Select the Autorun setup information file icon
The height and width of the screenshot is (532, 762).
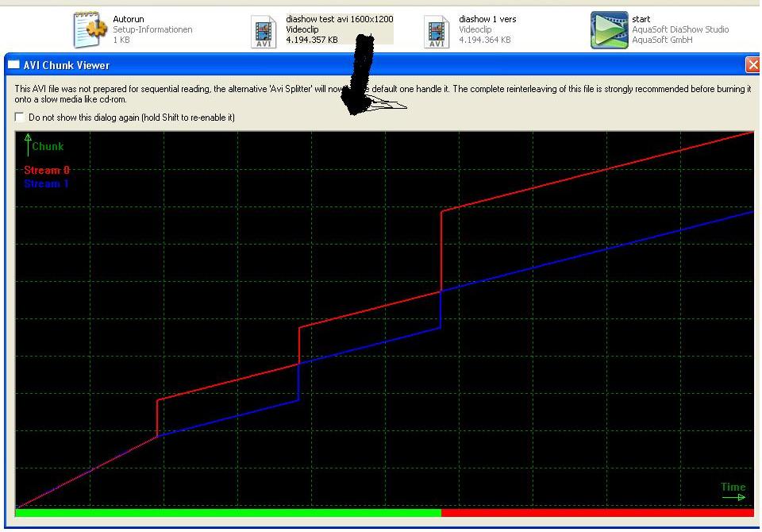click(90, 30)
